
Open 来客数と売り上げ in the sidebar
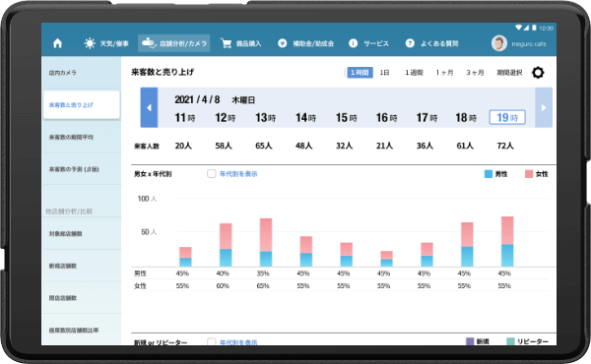[x=82, y=105]
